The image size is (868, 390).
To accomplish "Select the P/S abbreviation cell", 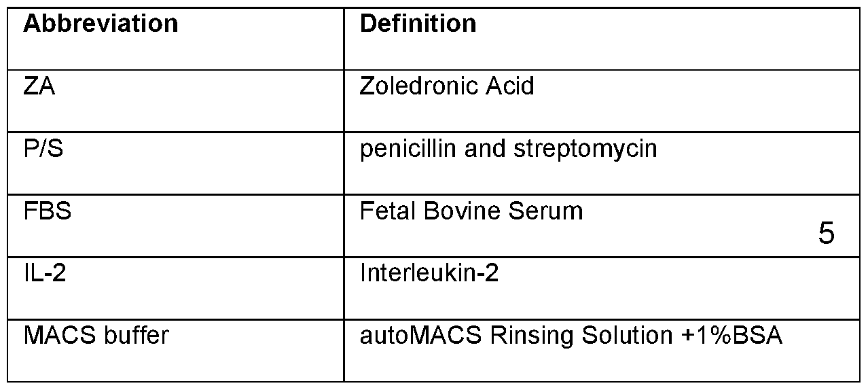I will pyautogui.click(x=43, y=149).
